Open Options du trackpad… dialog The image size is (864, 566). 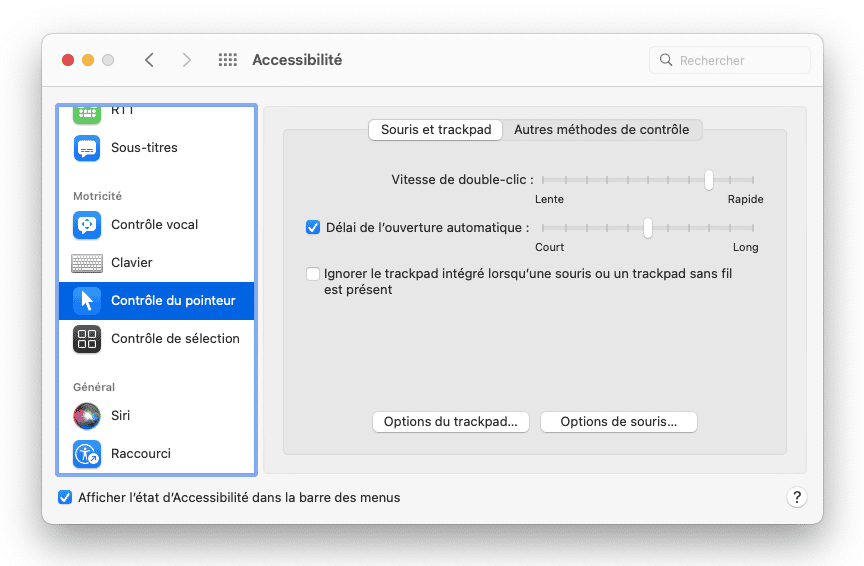[x=450, y=422]
